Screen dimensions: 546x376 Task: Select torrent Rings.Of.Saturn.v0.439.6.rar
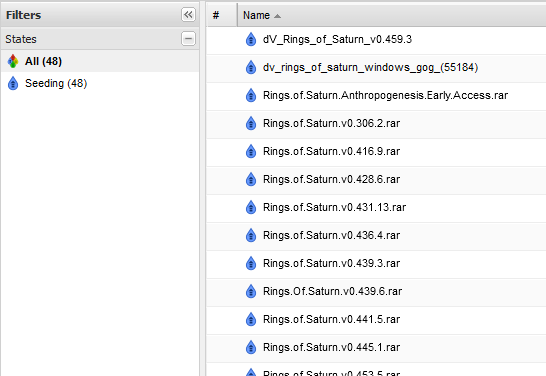(x=376, y=292)
